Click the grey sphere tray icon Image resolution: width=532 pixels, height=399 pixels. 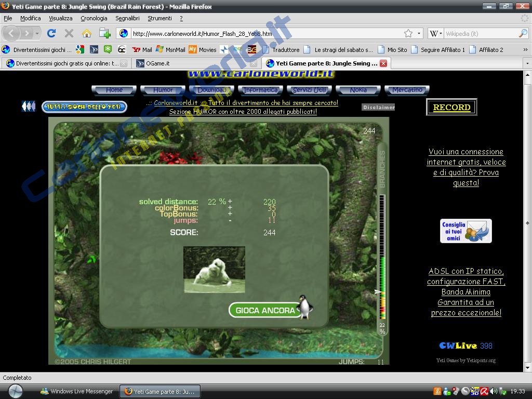tap(465, 391)
